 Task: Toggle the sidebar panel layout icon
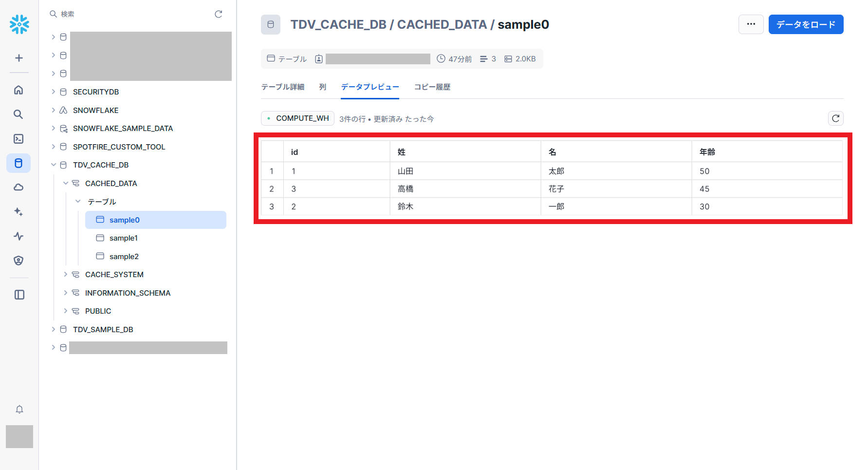tap(19, 295)
